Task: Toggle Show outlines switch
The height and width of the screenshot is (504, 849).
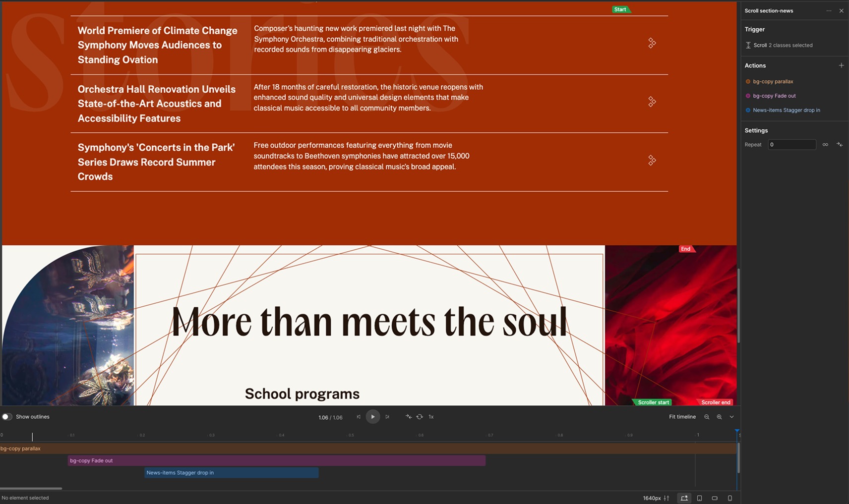Action: tap(7, 417)
